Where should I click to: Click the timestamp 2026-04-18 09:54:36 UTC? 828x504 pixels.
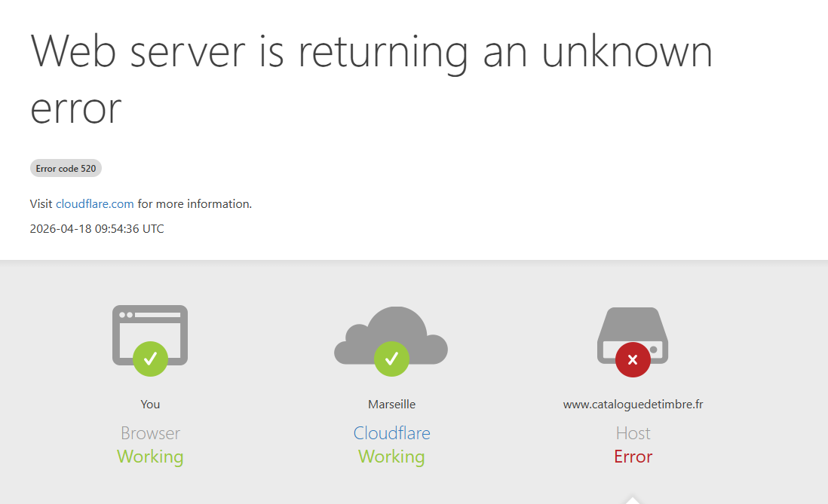tap(97, 228)
